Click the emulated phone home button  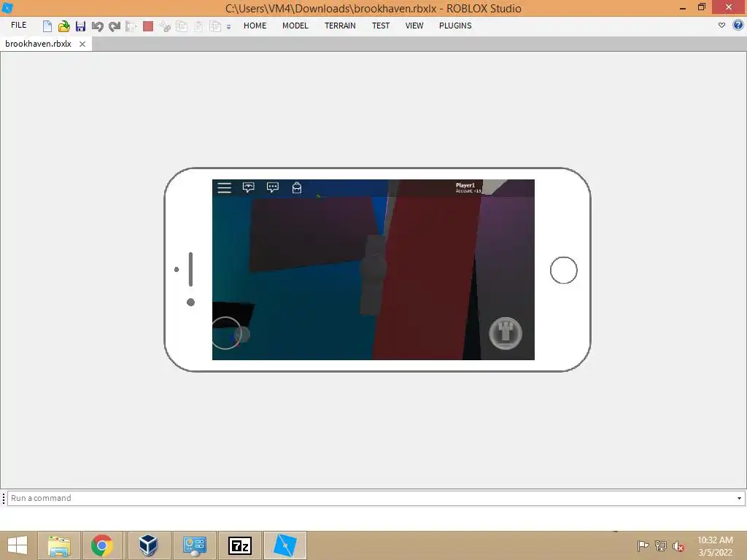[564, 270]
